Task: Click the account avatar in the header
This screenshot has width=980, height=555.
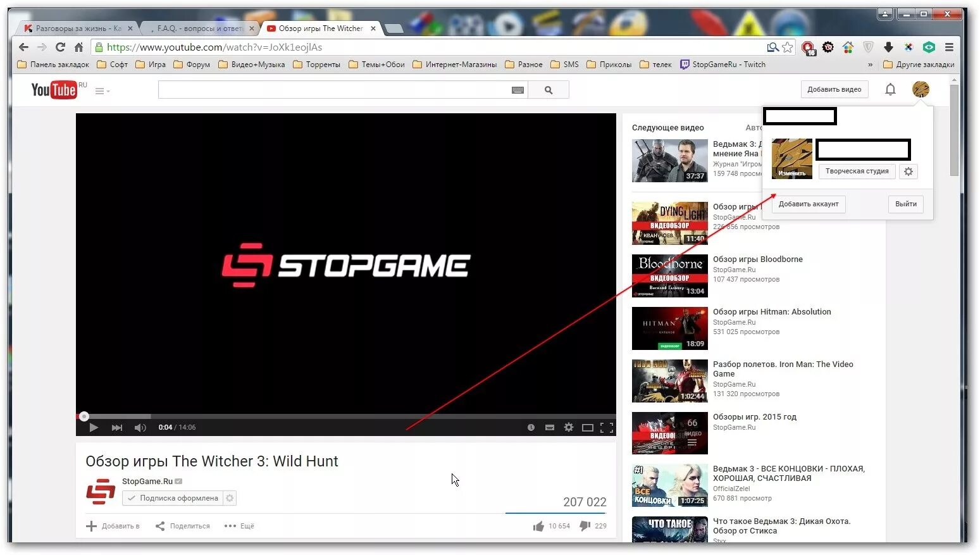Action: pos(921,89)
